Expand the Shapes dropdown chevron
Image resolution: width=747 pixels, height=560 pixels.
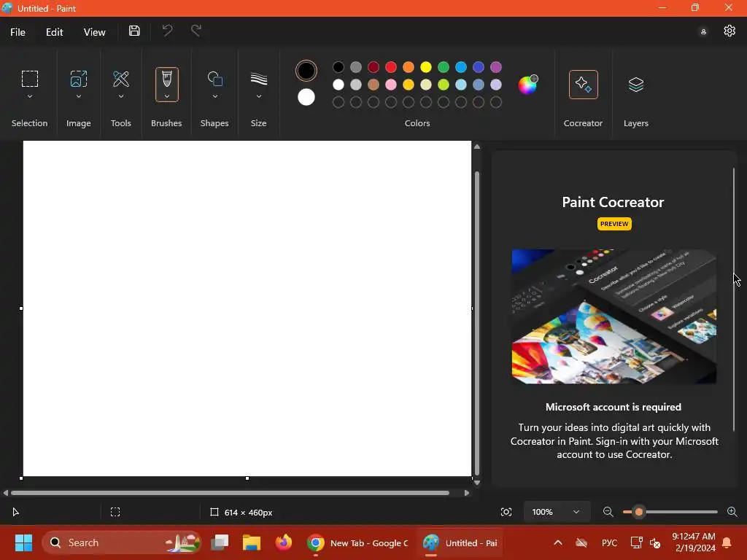(215, 96)
